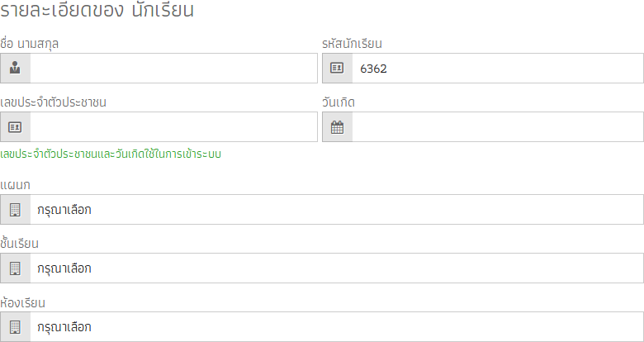Image resolution: width=644 pixels, height=342 pixels.
Task: Click the person icon beside the name field
Action: (15, 68)
